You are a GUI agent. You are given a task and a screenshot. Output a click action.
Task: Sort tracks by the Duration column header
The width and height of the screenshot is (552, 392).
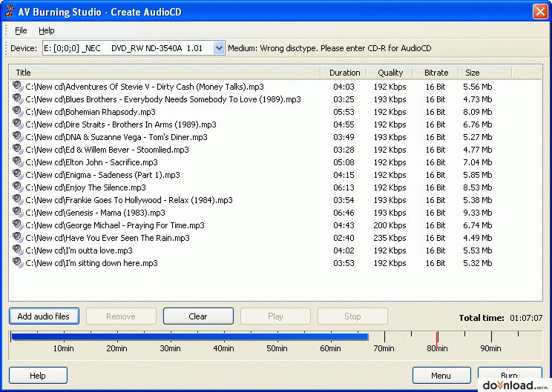(x=344, y=73)
